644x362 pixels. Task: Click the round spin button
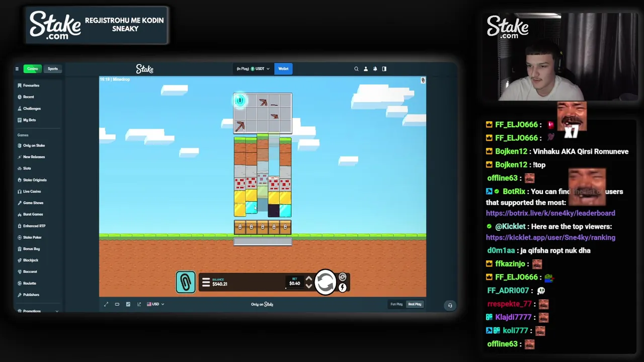tap(326, 282)
